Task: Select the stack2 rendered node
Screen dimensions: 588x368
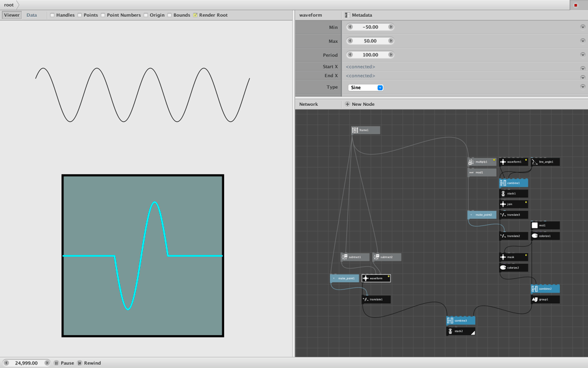Action: (460, 331)
